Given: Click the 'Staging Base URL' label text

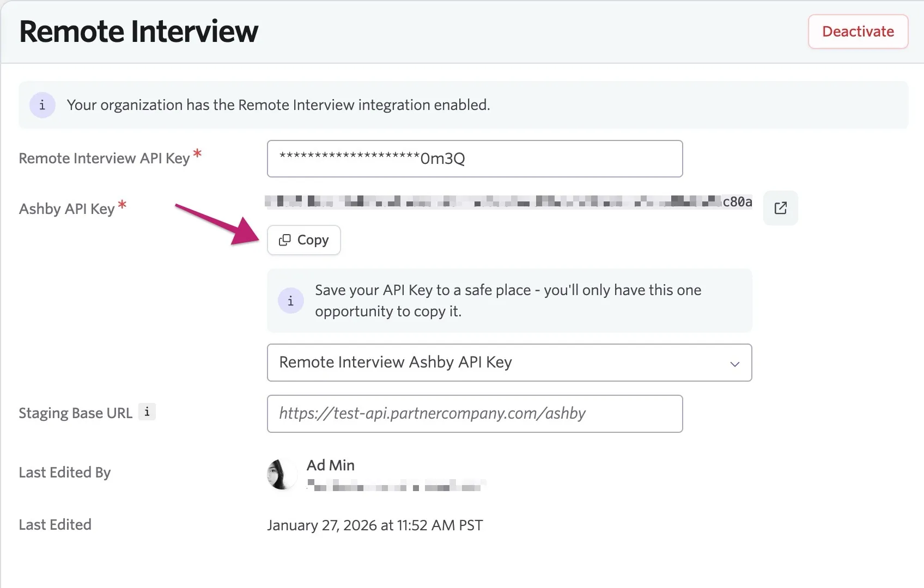Looking at the screenshot, I should click(x=76, y=413).
